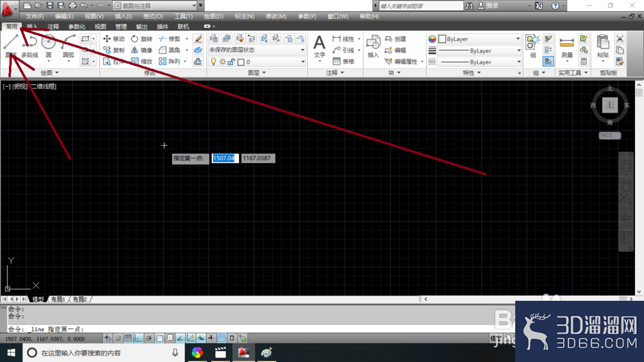Open the 工具(T) menu

183,17
